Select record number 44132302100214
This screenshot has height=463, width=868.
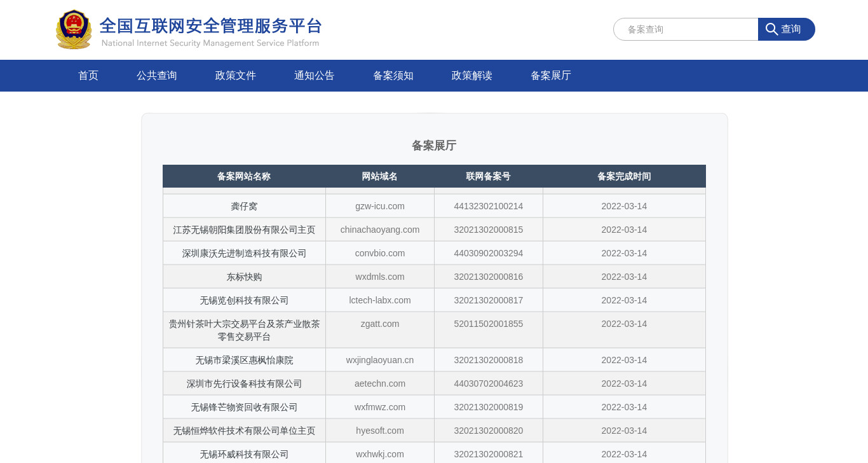[489, 206]
